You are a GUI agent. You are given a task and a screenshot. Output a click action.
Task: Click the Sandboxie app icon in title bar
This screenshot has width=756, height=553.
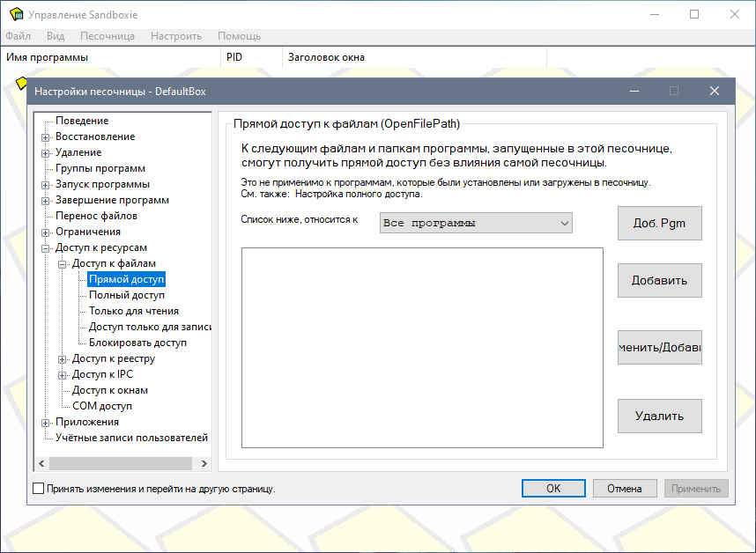coord(15,15)
